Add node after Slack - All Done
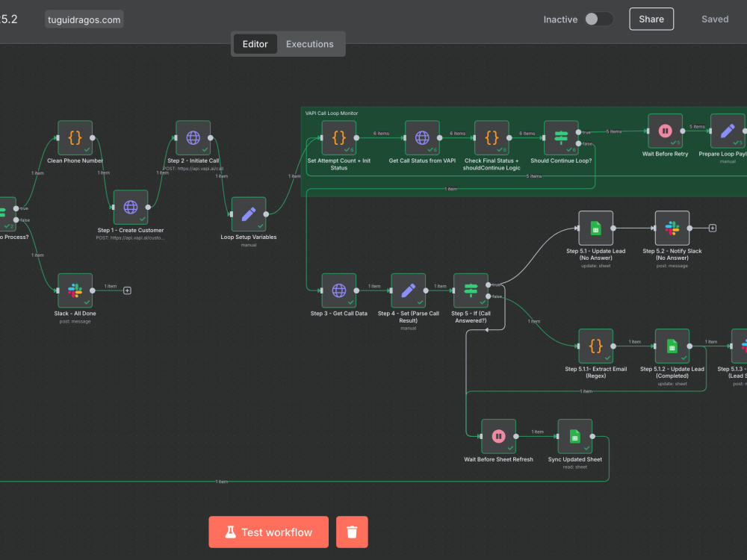Viewport: 747px width, 560px height. pyautogui.click(x=127, y=290)
